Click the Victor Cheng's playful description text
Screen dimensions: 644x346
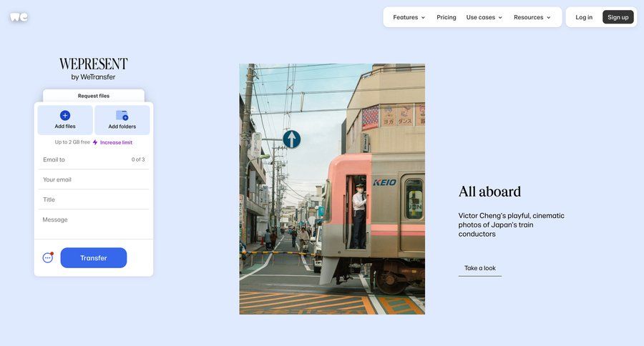pyautogui.click(x=512, y=225)
